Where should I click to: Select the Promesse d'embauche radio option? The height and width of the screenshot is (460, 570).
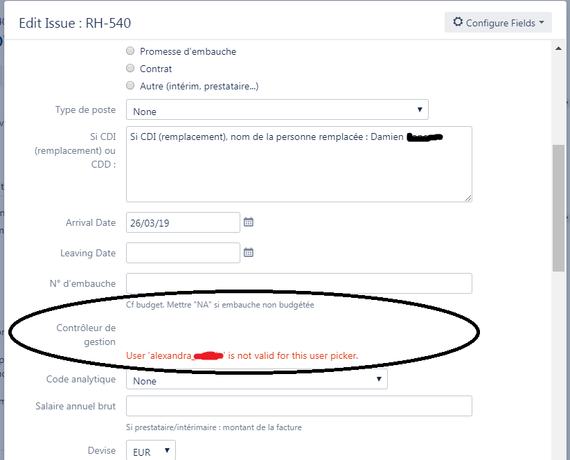coord(130,51)
